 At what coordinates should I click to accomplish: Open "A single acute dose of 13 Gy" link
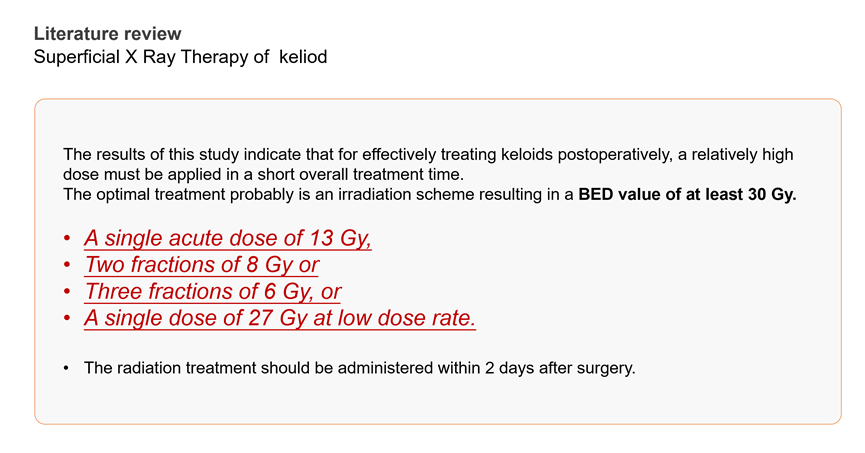coord(228,239)
